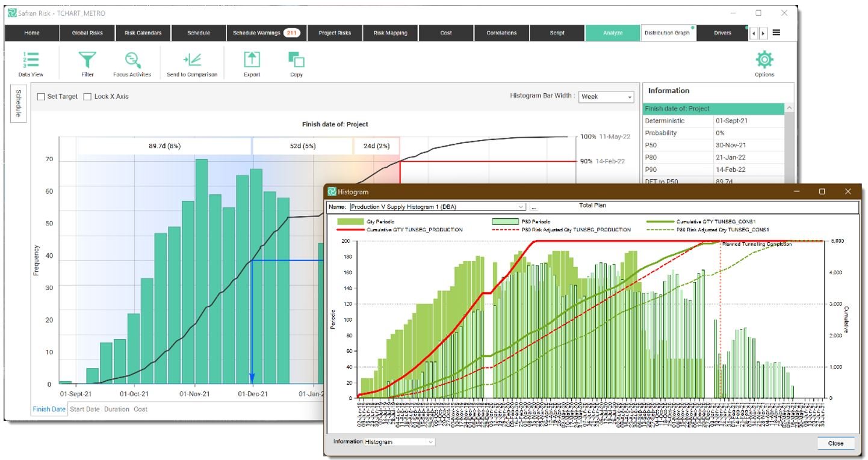Image resolution: width=868 pixels, height=460 pixels.
Task: Open the Options gear icon
Action: pos(764,60)
